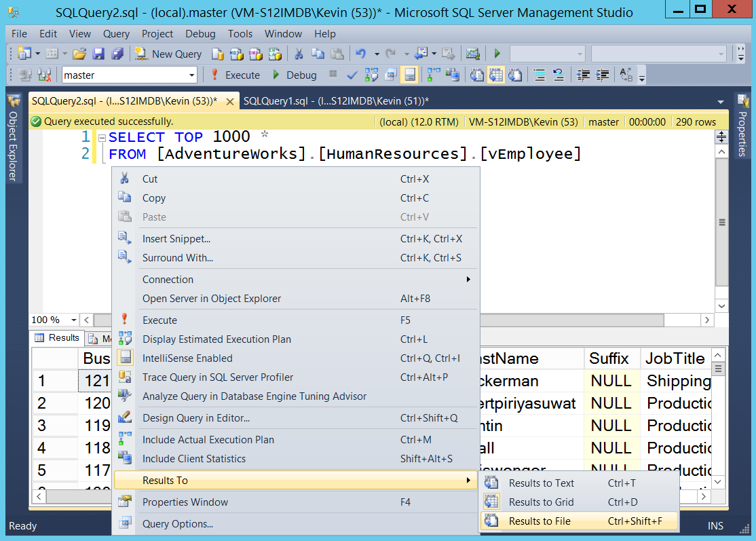Screen dimensions: 756x541
Task: Open the Debug menu
Action: [x=201, y=34]
